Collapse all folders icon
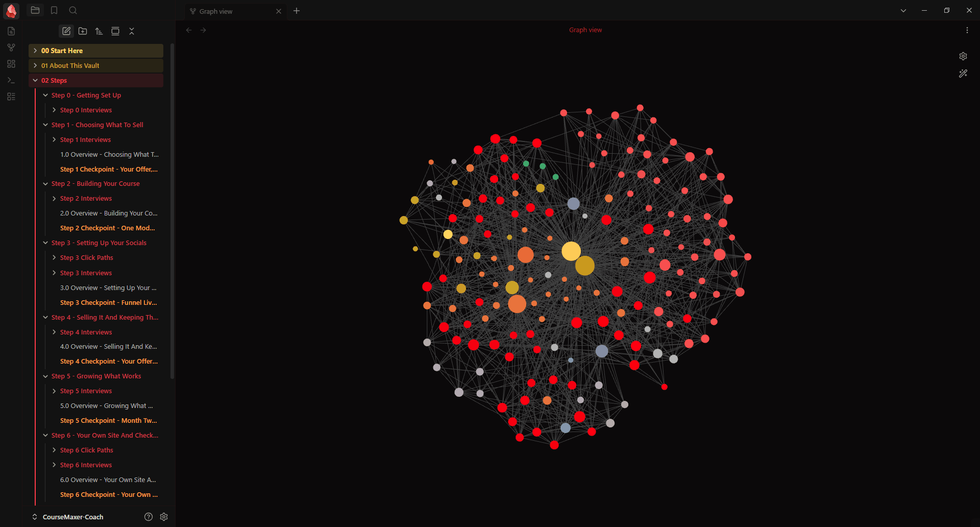The width and height of the screenshot is (980, 527). [132, 31]
